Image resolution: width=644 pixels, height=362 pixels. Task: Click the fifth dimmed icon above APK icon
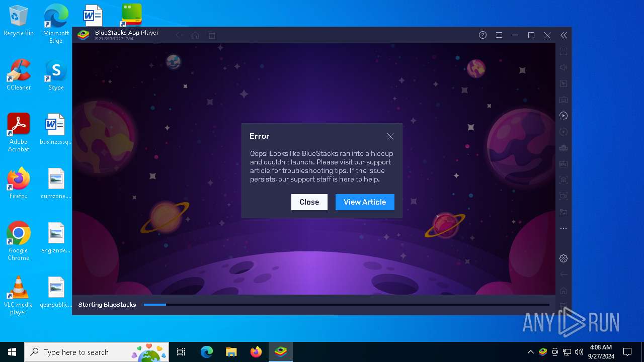tap(563, 148)
